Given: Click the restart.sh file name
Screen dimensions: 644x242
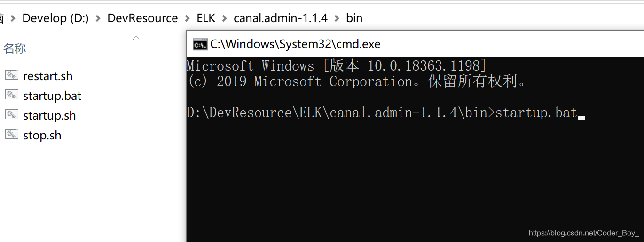Looking at the screenshot, I should pyautogui.click(x=47, y=76).
